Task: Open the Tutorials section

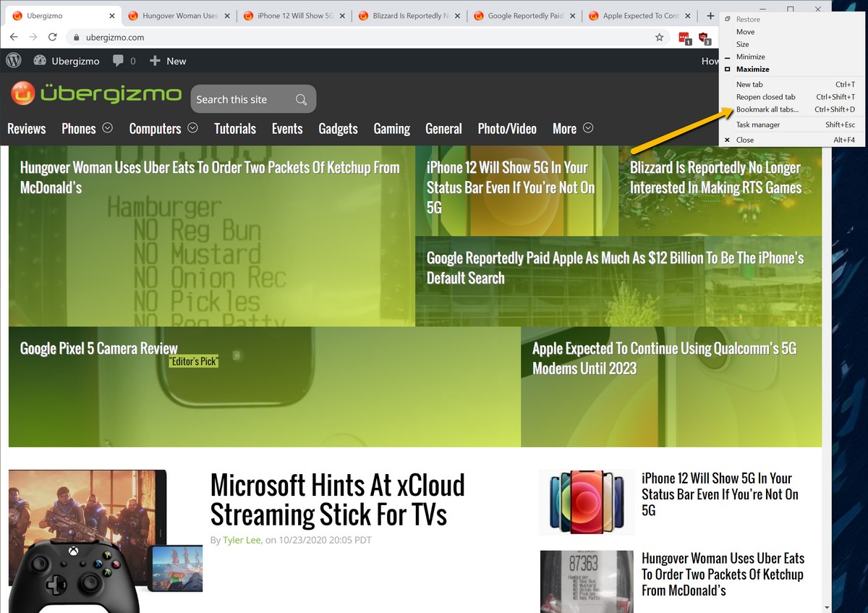Action: [x=235, y=129]
